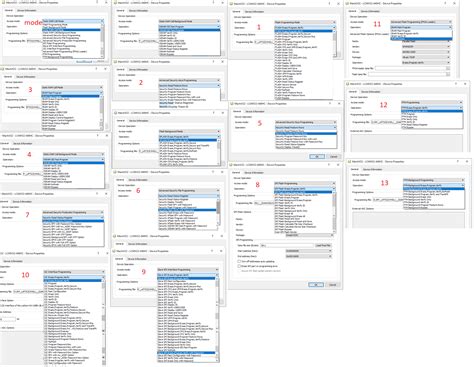474x367 pixels.
Task: Open Device Information tab in Slave SPI Interface window
Action: pos(137,259)
